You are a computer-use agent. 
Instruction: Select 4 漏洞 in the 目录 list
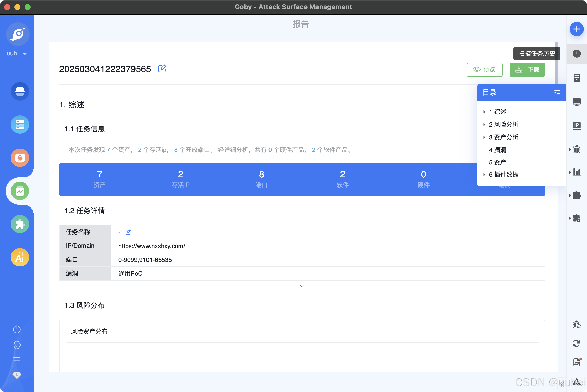[498, 150]
